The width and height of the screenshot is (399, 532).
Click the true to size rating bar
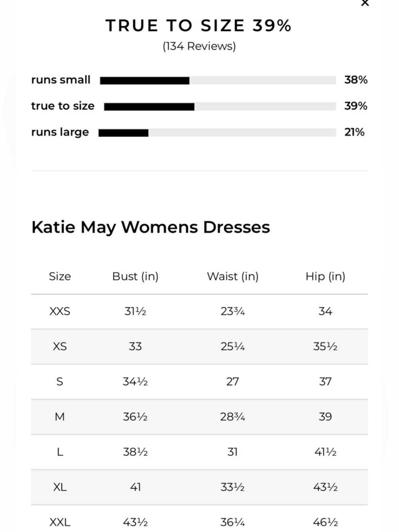tap(220, 107)
